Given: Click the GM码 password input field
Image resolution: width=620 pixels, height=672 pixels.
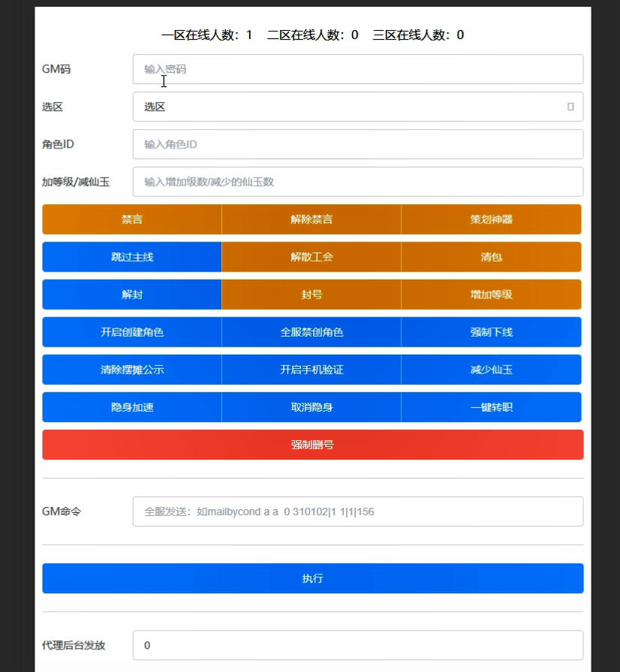Looking at the screenshot, I should pos(357,69).
